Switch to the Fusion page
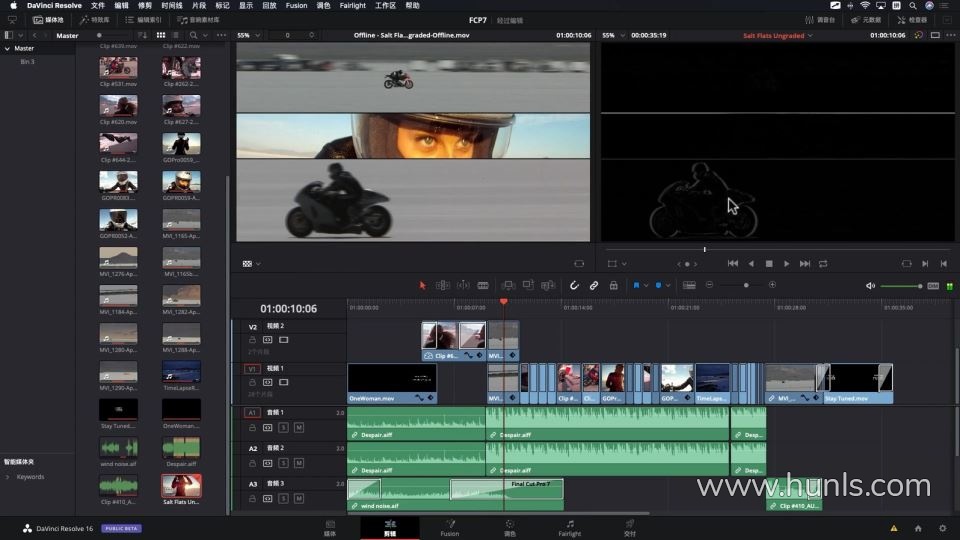This screenshot has width=960, height=540. (450, 528)
